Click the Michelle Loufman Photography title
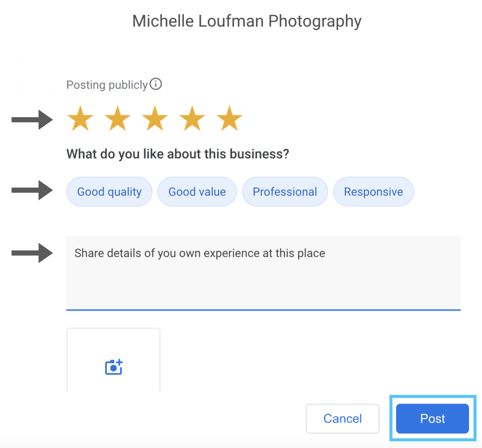 [247, 21]
